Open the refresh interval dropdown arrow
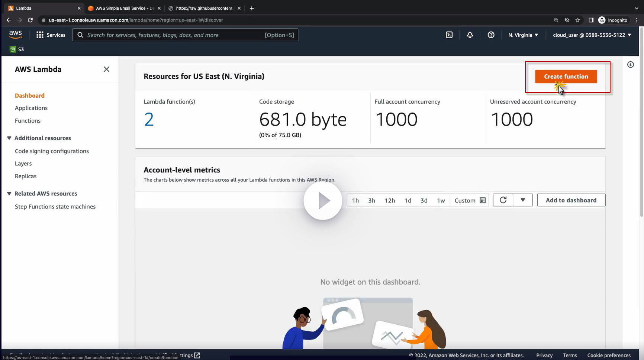 [x=523, y=200]
